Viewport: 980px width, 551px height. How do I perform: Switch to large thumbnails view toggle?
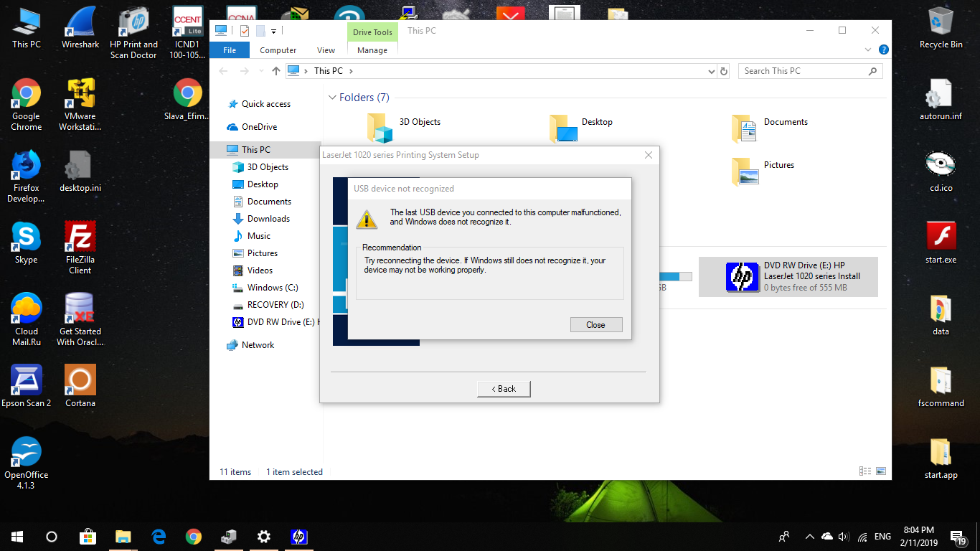click(x=880, y=471)
